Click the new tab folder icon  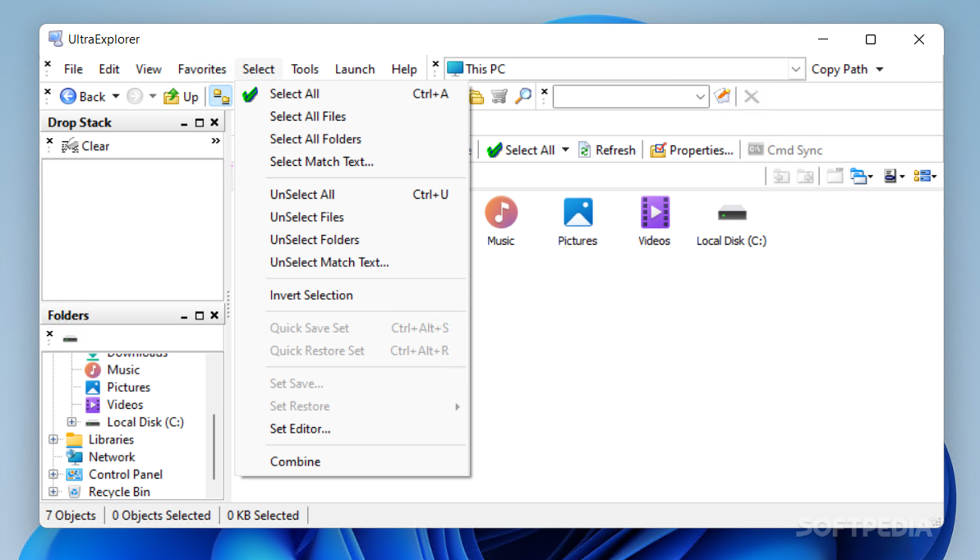coord(835,177)
